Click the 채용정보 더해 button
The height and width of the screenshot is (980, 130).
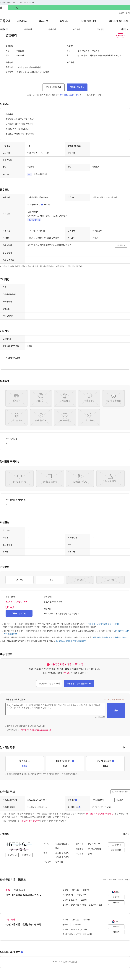pyautogui.click(x=116, y=850)
